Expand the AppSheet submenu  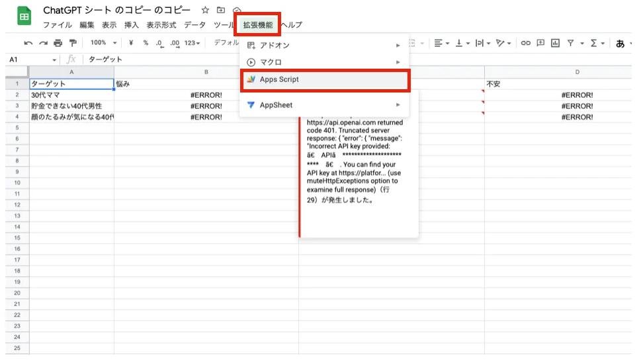pyautogui.click(x=324, y=105)
